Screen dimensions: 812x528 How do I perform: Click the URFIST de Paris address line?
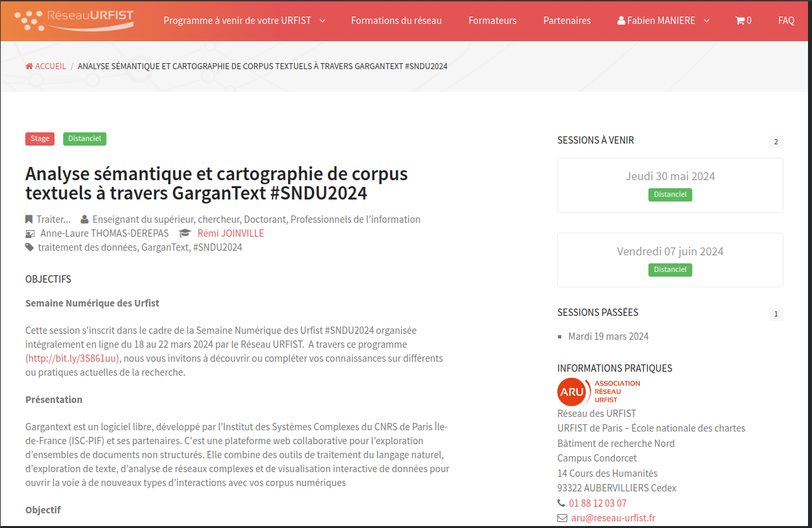[x=651, y=428]
